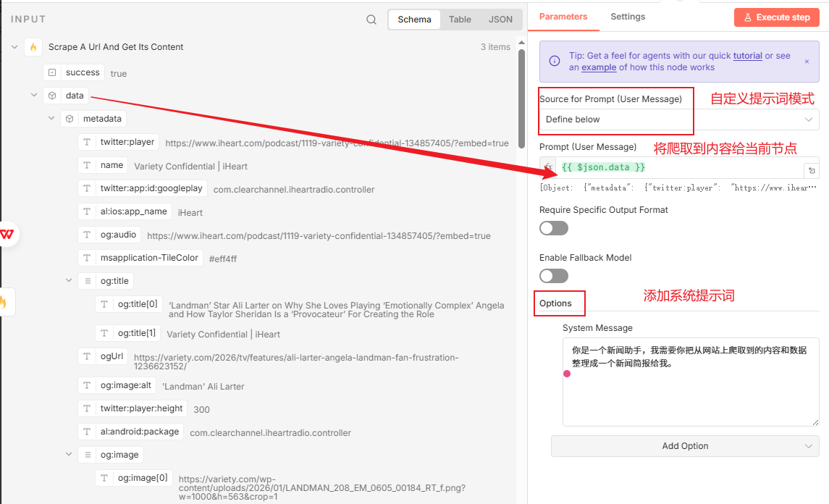Click the text type icon for og:audio
829x504 pixels.
(x=87, y=235)
